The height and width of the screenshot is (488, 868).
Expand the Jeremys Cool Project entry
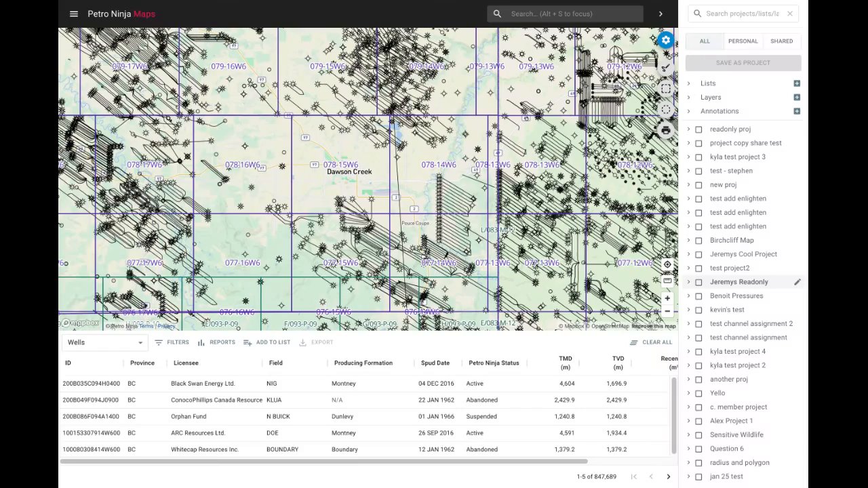point(689,254)
